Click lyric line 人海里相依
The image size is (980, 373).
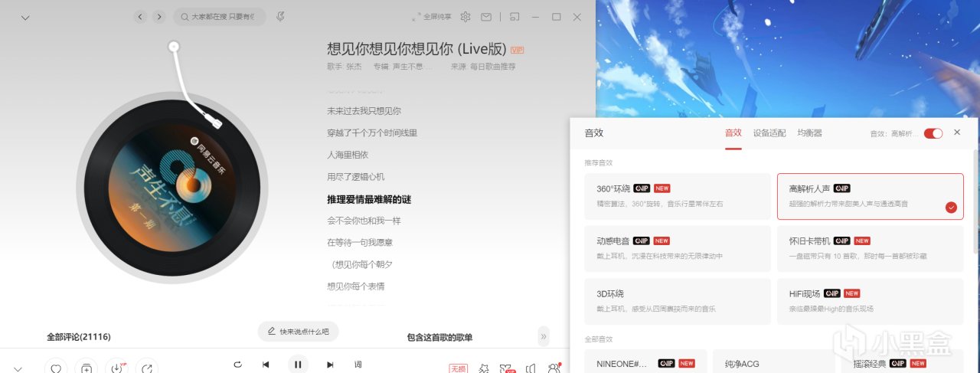348,155
